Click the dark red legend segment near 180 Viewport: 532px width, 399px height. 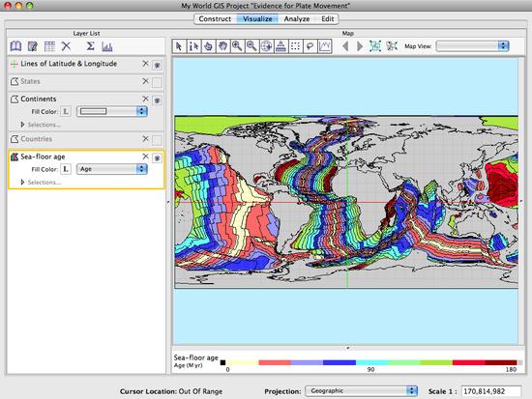pos(501,362)
